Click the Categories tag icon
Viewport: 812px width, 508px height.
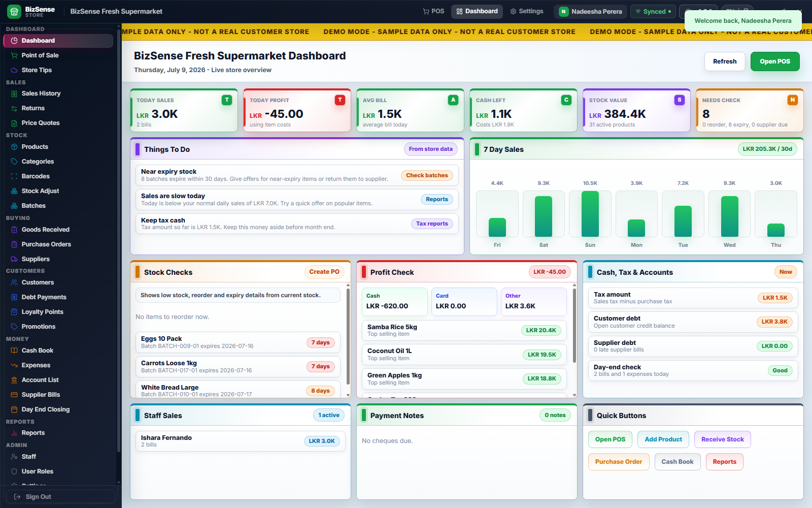coord(14,162)
